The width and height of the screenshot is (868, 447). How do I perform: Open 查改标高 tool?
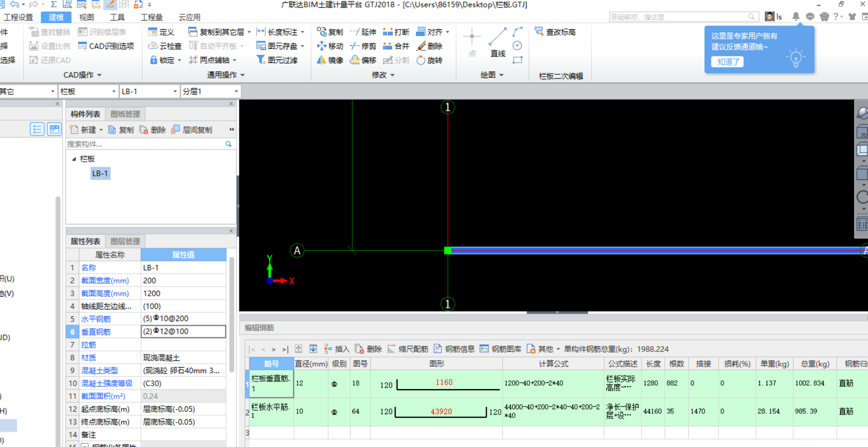[x=555, y=32]
